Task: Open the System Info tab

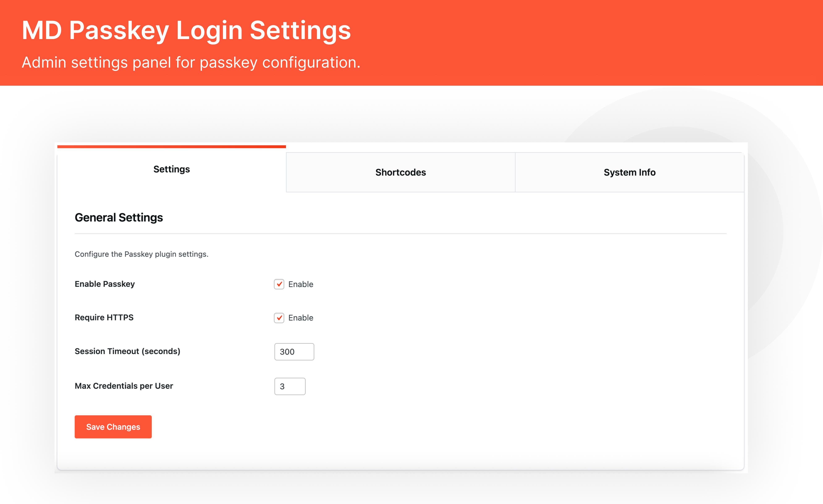Action: [629, 172]
